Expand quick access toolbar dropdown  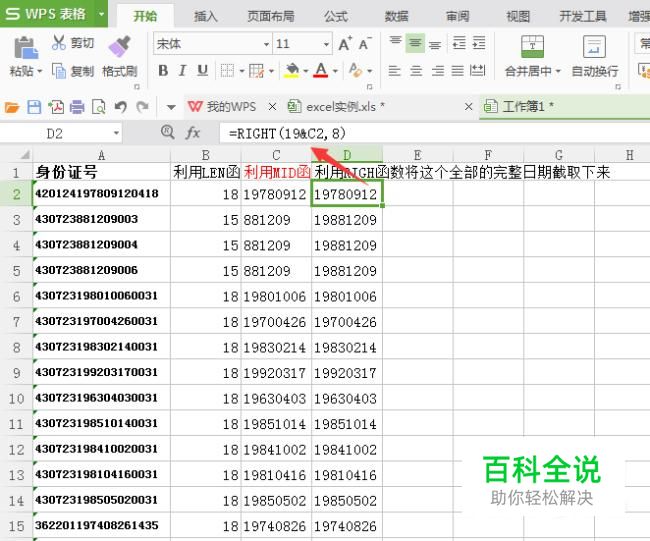(x=171, y=107)
